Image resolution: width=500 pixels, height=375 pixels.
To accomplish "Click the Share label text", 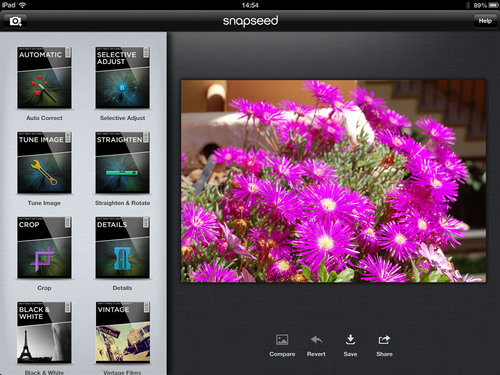I will click(384, 354).
